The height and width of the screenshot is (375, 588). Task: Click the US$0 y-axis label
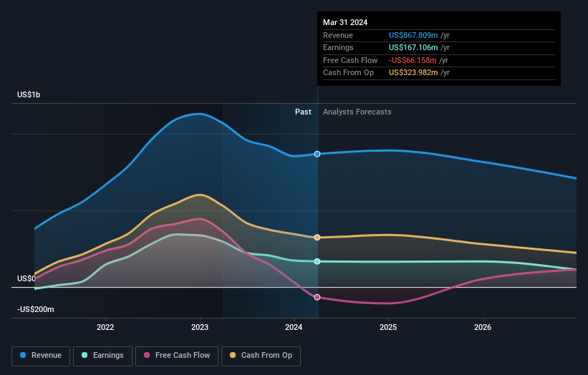[x=26, y=278]
